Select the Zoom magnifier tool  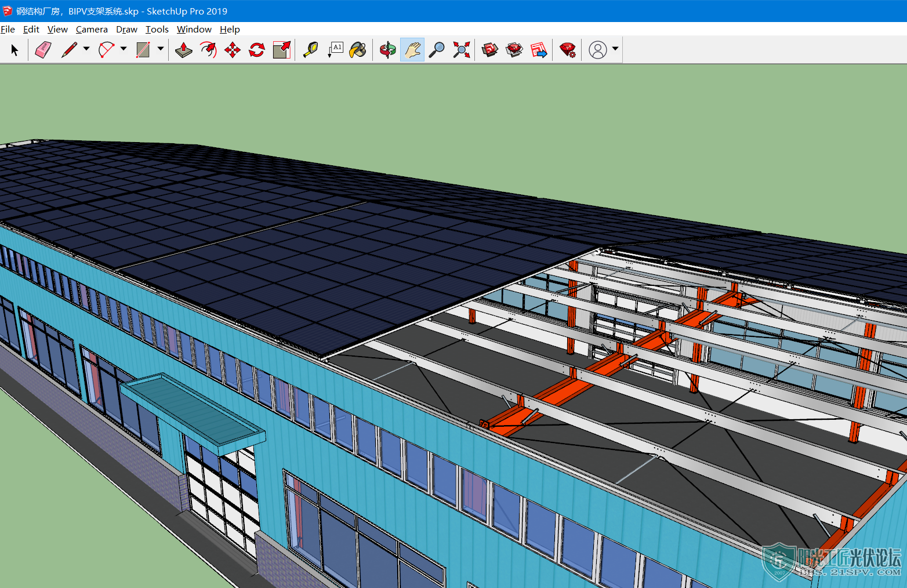click(x=437, y=50)
